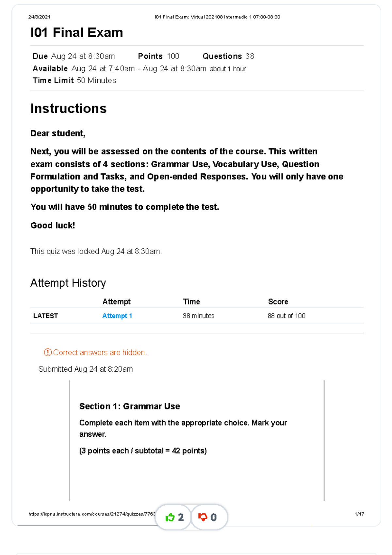Click the 'I01 Final Exam' page title
392x555 pixels.
(77, 33)
